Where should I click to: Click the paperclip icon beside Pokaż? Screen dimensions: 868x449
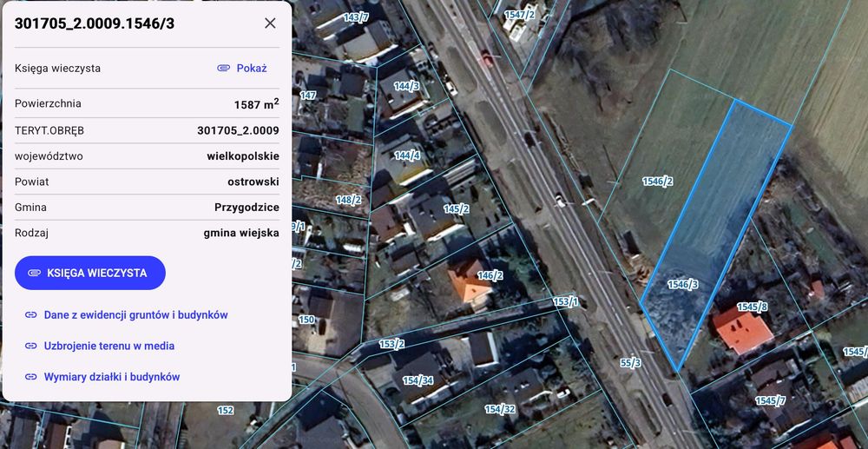click(x=224, y=68)
